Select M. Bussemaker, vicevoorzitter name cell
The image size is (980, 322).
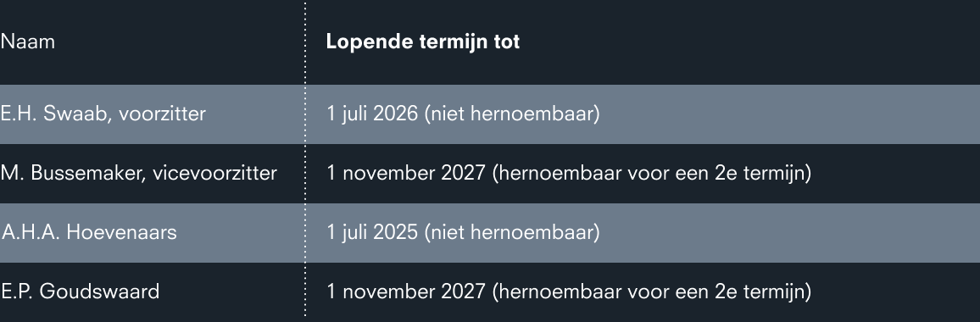pyautogui.click(x=138, y=173)
